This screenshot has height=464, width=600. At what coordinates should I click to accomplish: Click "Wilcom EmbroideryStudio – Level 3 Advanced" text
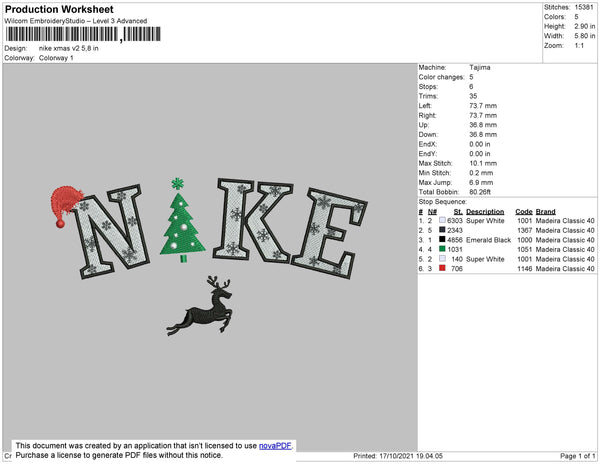[76, 21]
